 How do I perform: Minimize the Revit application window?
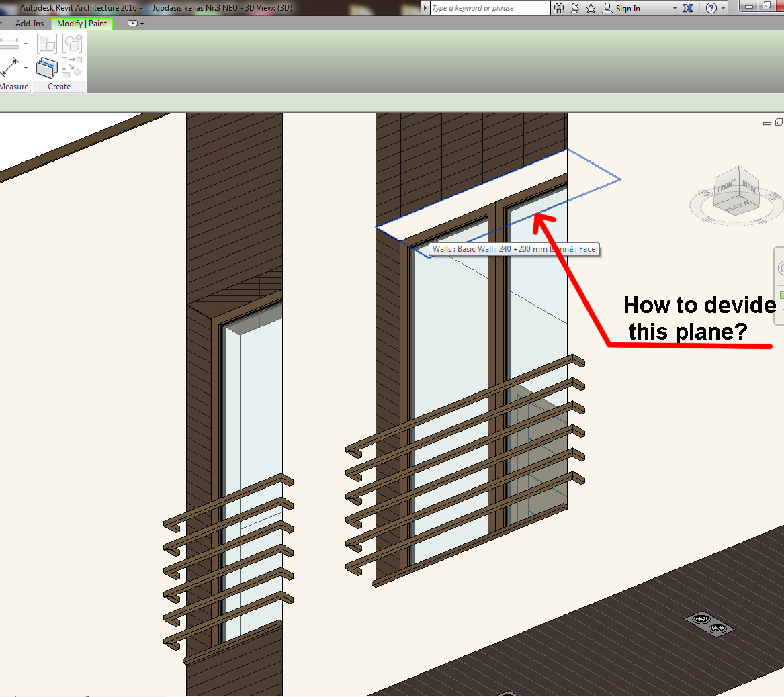[748, 7]
